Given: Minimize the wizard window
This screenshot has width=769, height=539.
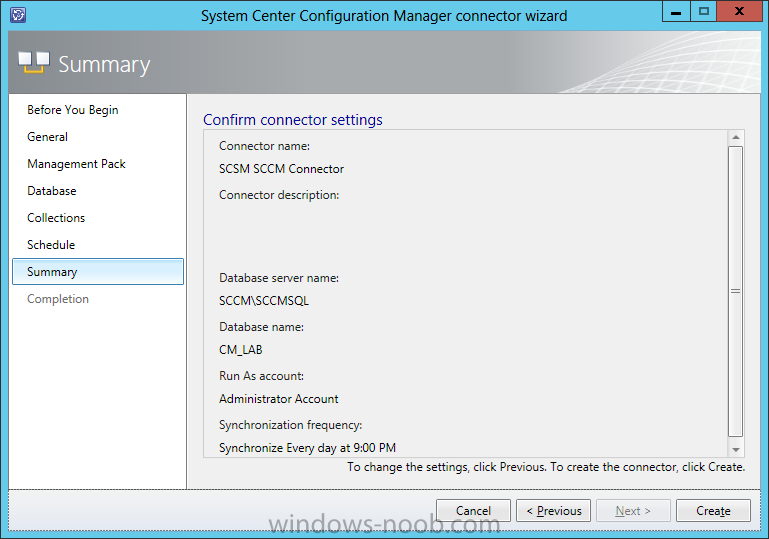Looking at the screenshot, I should [676, 11].
